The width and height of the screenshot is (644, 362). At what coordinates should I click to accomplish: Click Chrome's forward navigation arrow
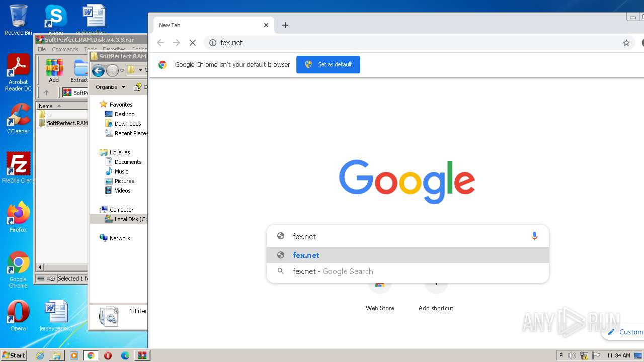pos(176,43)
